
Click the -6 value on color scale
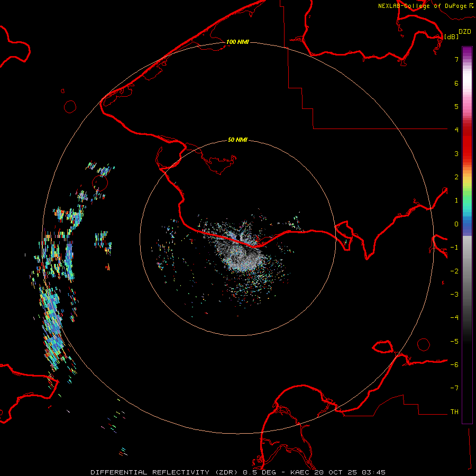454,365
